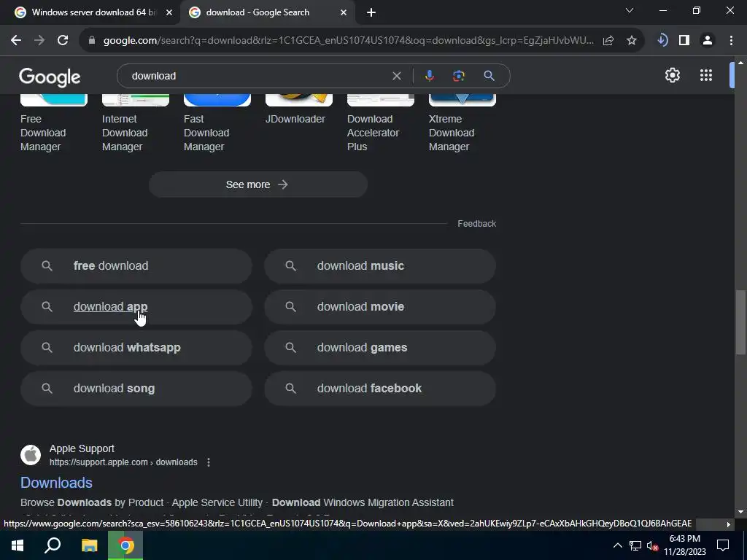The width and height of the screenshot is (747, 560).
Task: Open a new browser tab
Action: [371, 13]
